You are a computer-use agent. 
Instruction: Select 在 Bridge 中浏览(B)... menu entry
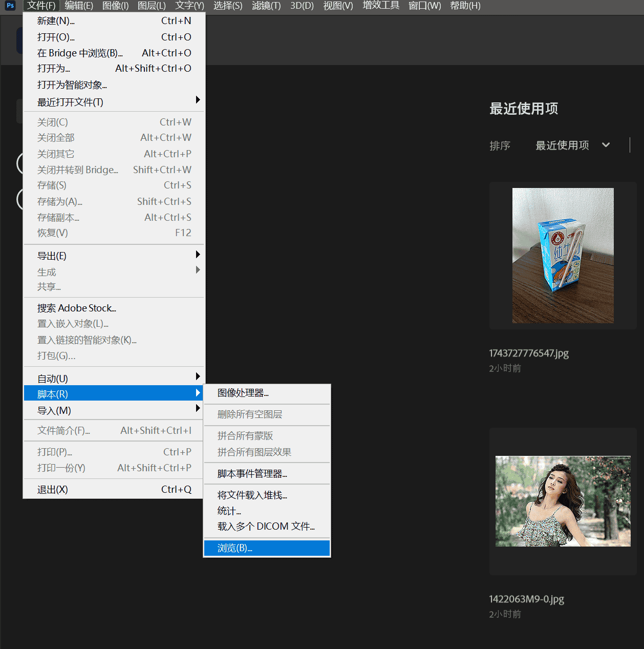coord(114,53)
